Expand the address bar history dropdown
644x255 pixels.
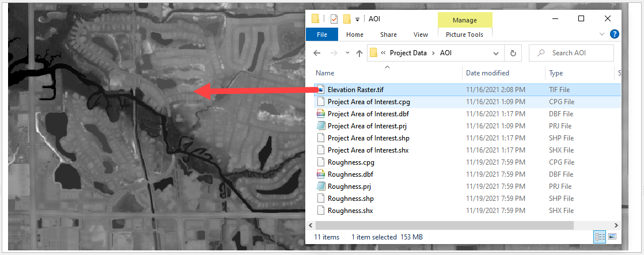pos(495,53)
